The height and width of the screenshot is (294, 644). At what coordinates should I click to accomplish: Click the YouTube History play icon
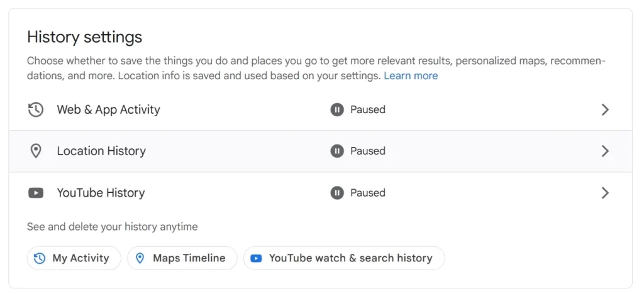point(36,193)
